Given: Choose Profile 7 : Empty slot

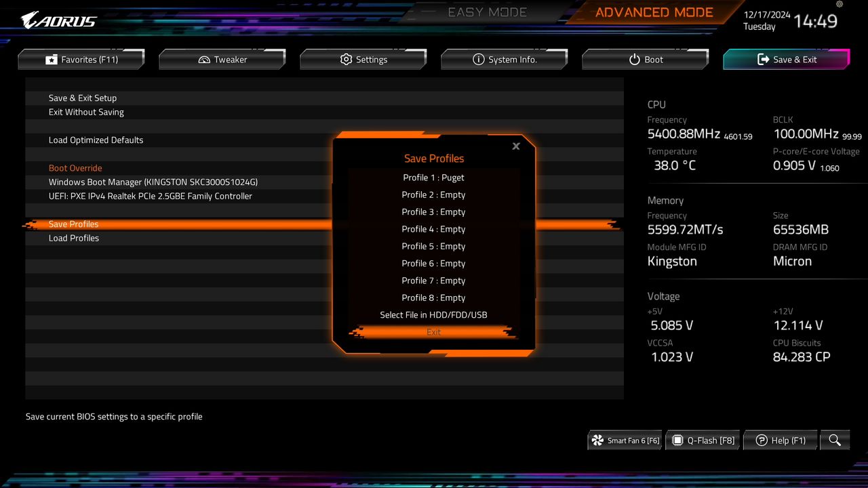Looking at the screenshot, I should tap(434, 281).
